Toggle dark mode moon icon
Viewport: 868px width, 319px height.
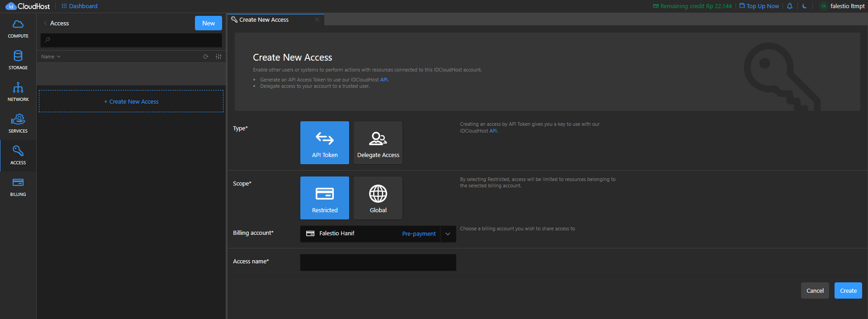point(805,6)
